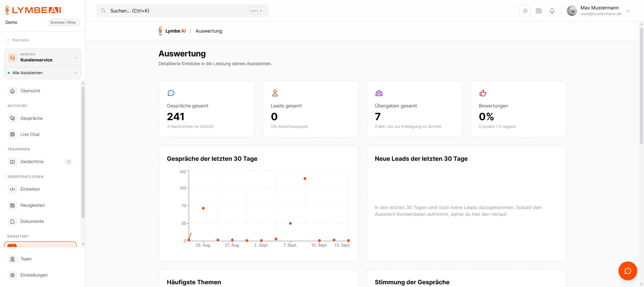This screenshot has height=287, width=644.
Task: Open Einbetten in the sidebar
Action: [x=40, y=189]
